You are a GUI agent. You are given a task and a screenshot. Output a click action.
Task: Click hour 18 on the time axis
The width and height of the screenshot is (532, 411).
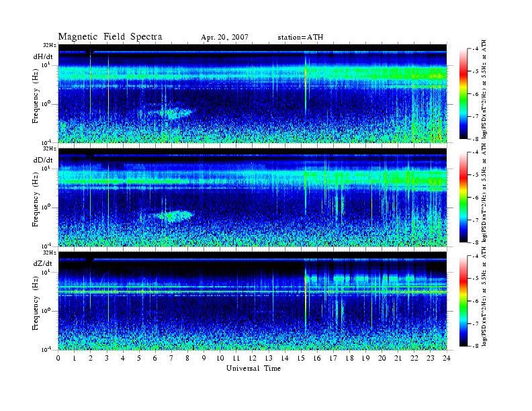pyautogui.click(x=349, y=359)
